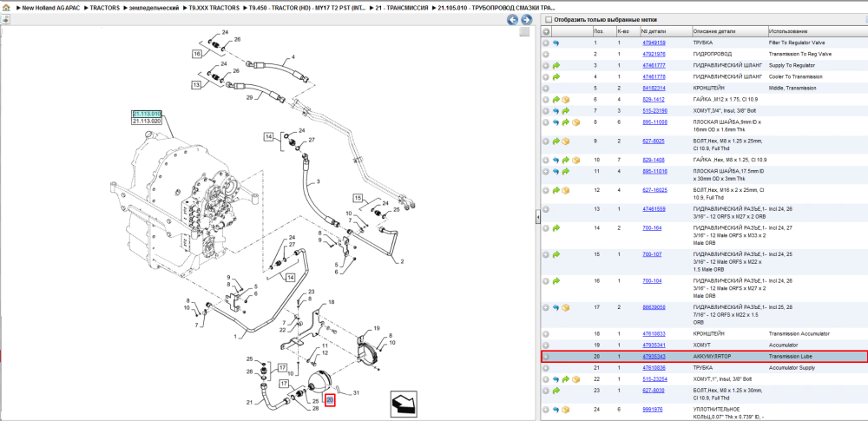
Task: Click the blue arrow for part 9991976
Action: [x=556, y=410]
